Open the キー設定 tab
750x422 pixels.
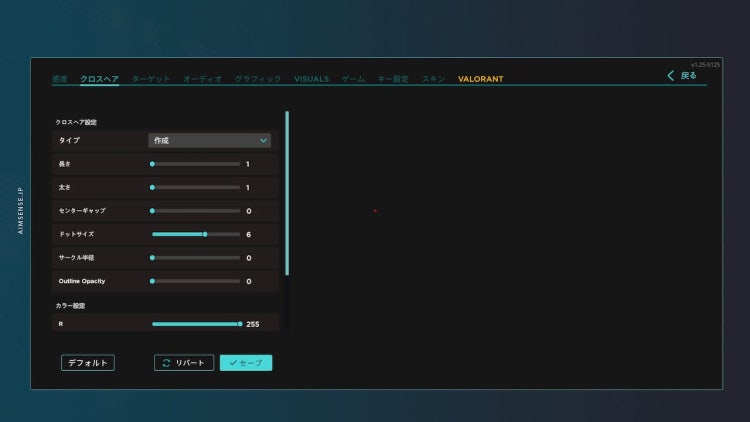pos(393,79)
